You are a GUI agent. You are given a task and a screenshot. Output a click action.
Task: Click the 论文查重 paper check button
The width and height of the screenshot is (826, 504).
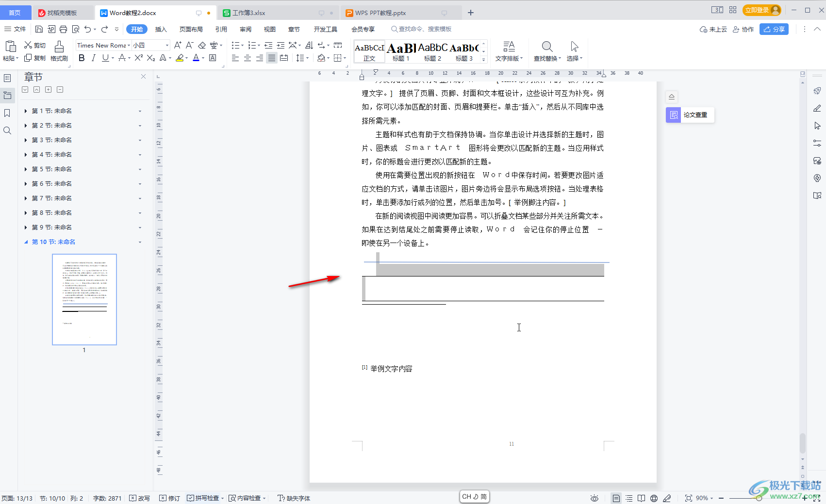tap(690, 115)
